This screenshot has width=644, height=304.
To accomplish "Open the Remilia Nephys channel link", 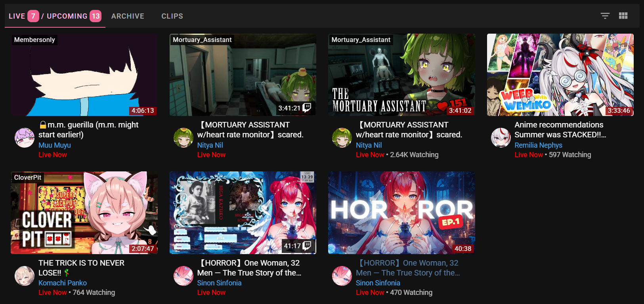I will click(538, 145).
